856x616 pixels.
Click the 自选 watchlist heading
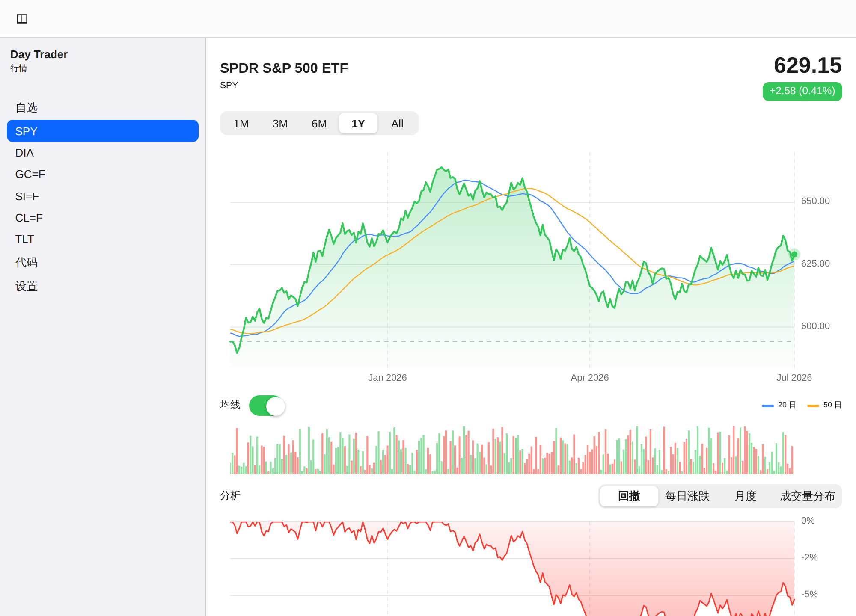(27, 107)
